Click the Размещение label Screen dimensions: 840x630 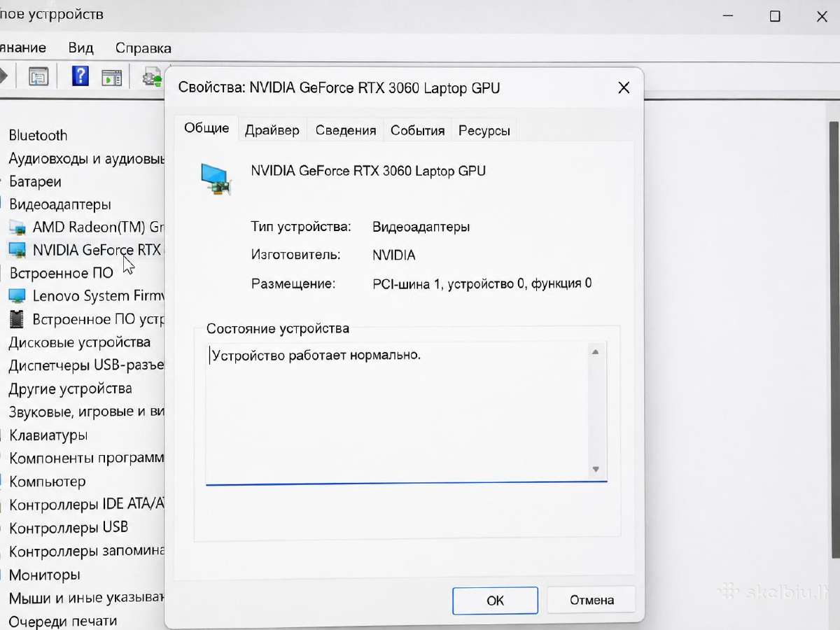click(x=293, y=283)
